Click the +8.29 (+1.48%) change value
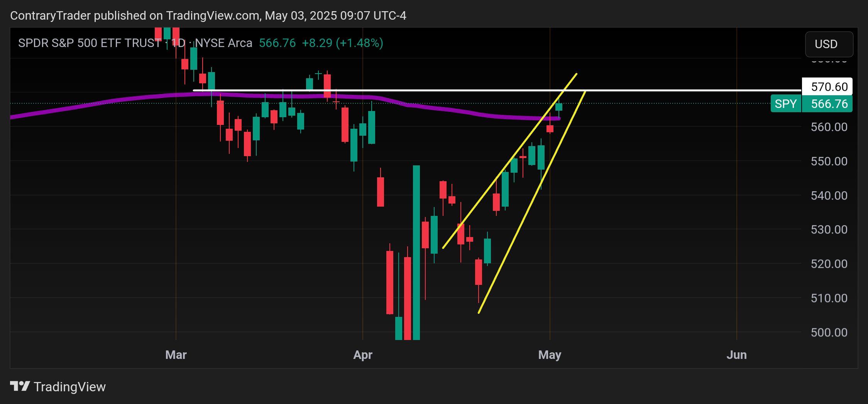868x404 pixels. (342, 43)
